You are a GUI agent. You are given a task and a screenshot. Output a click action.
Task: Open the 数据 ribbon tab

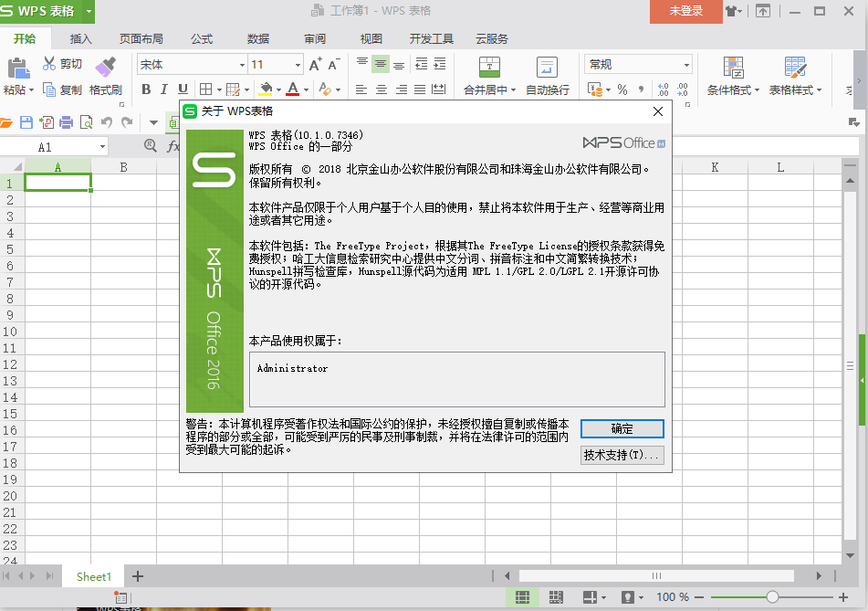coord(258,38)
